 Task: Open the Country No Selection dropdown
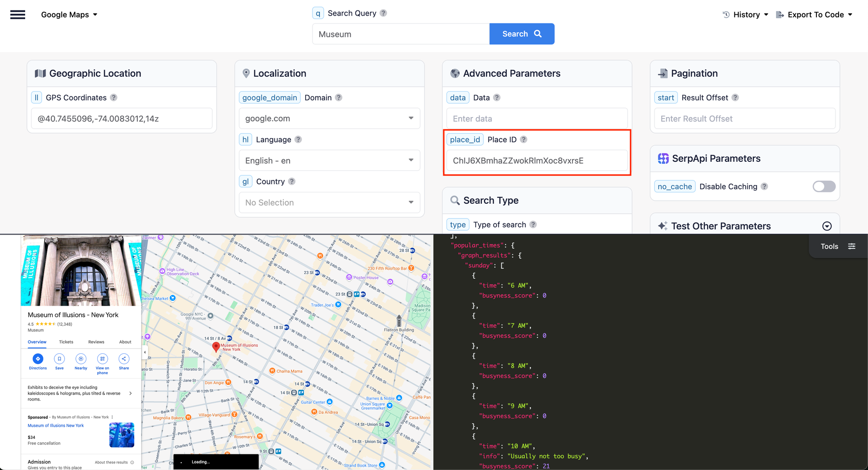pos(329,202)
